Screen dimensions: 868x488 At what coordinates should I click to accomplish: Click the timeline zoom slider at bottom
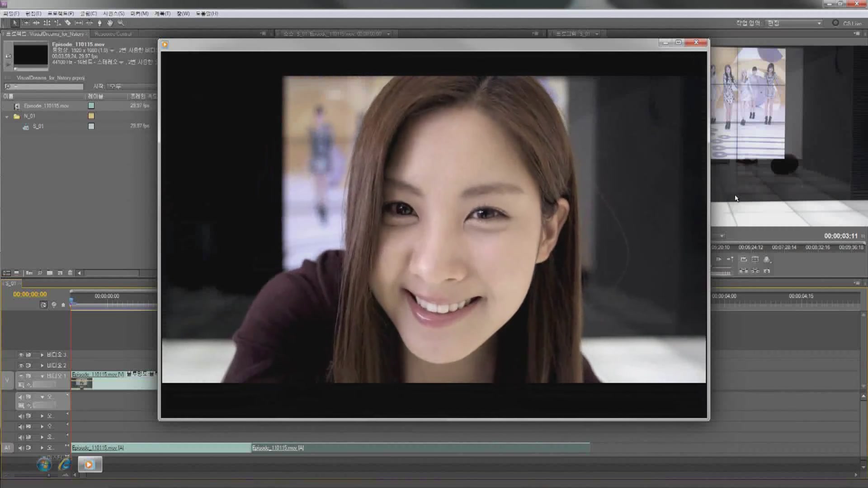point(48,475)
